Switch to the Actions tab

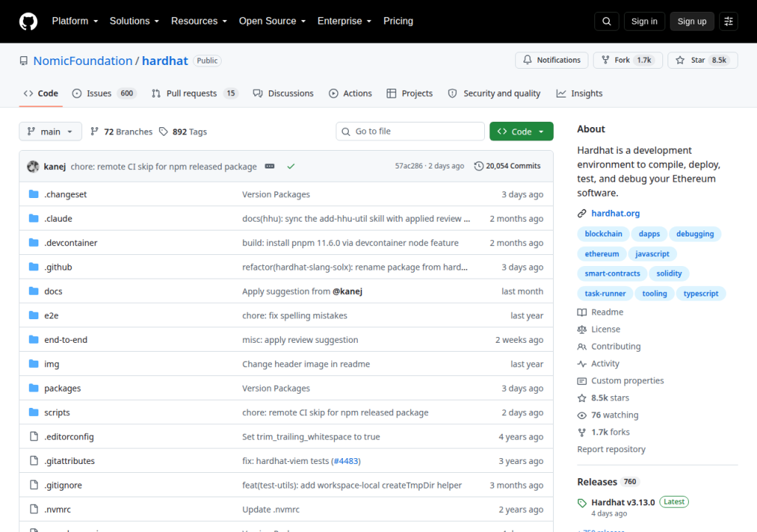(x=350, y=93)
